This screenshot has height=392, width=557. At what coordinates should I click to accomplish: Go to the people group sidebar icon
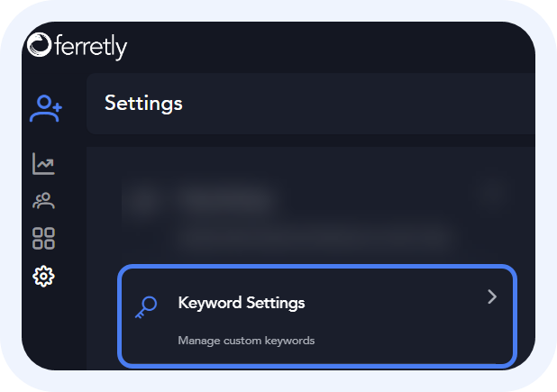pyautogui.click(x=43, y=201)
